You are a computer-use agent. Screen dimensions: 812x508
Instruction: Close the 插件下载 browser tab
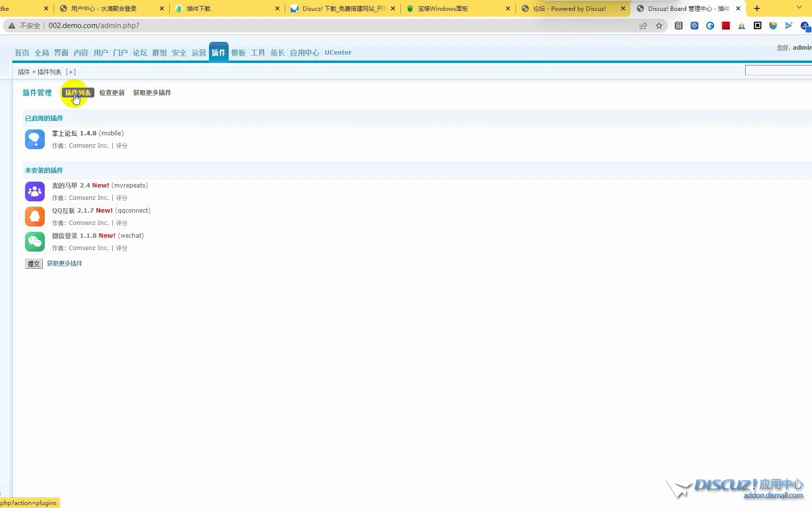click(277, 8)
